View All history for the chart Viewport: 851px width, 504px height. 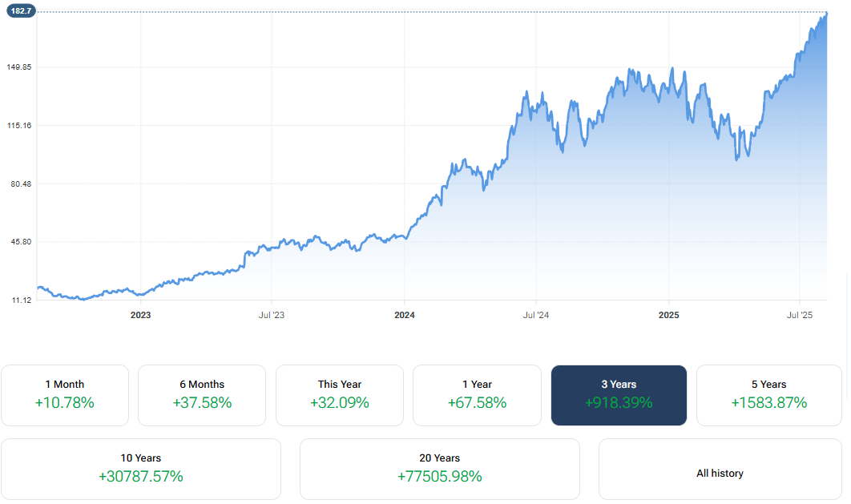(720, 474)
